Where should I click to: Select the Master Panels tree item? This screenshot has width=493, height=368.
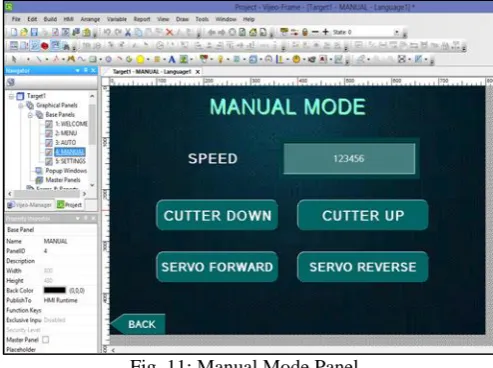pos(58,180)
